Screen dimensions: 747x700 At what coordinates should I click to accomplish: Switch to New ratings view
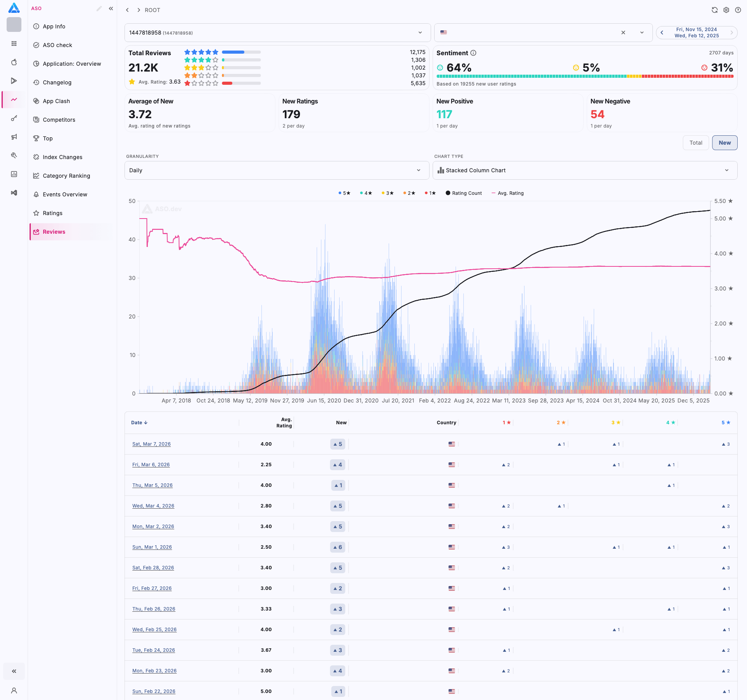pyautogui.click(x=725, y=143)
